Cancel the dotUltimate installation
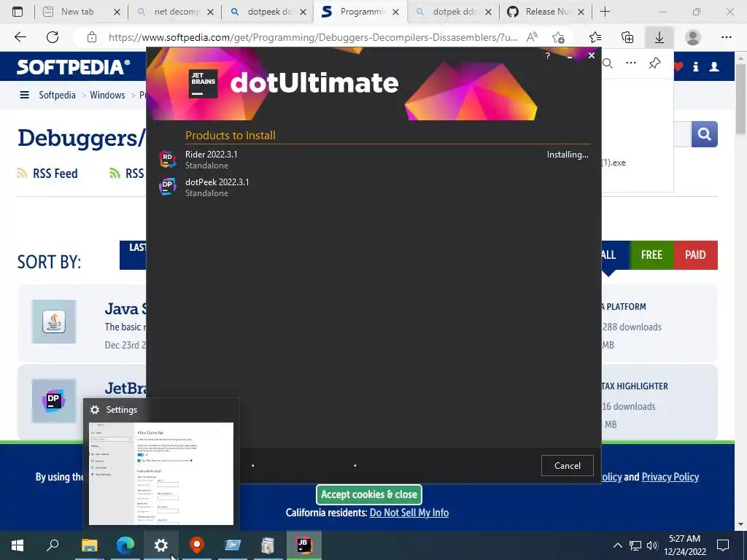The height and width of the screenshot is (560, 747). point(567,465)
